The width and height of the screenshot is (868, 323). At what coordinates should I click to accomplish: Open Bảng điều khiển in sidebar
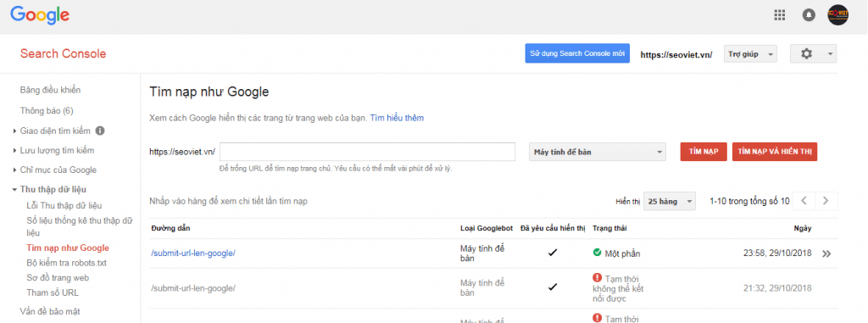pyautogui.click(x=50, y=90)
